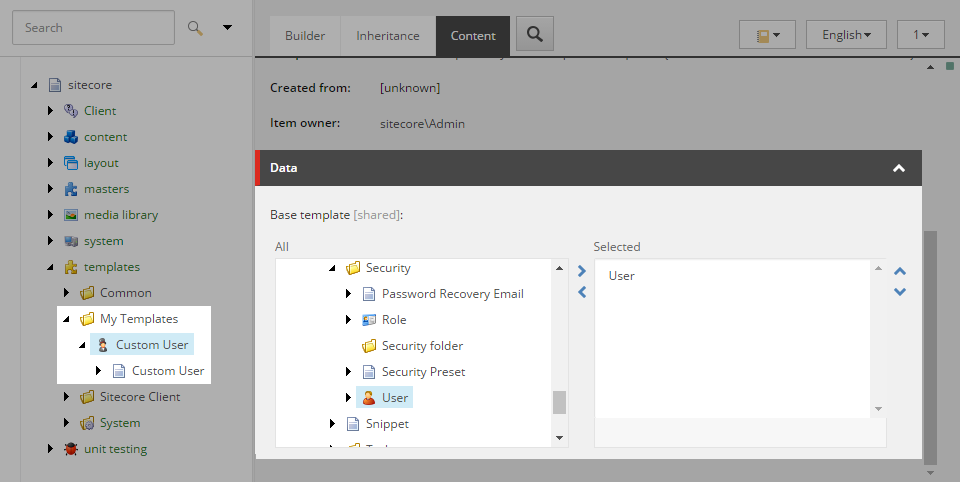This screenshot has width=960, height=482.
Task: Click the All list scrollbar thumb
Action: pos(559,402)
